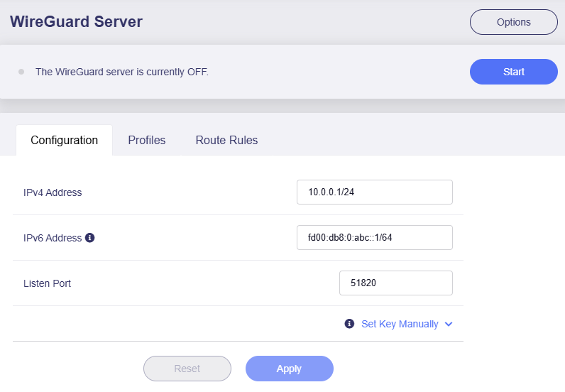565x392 pixels.
Task: Click the info icon beside IPv6 Address
Action: 90,238
